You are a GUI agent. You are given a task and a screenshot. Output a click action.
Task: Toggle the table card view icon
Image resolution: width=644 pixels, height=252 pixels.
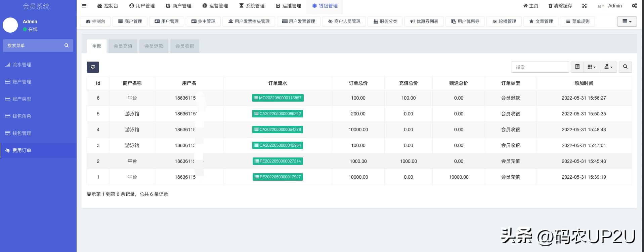point(577,67)
